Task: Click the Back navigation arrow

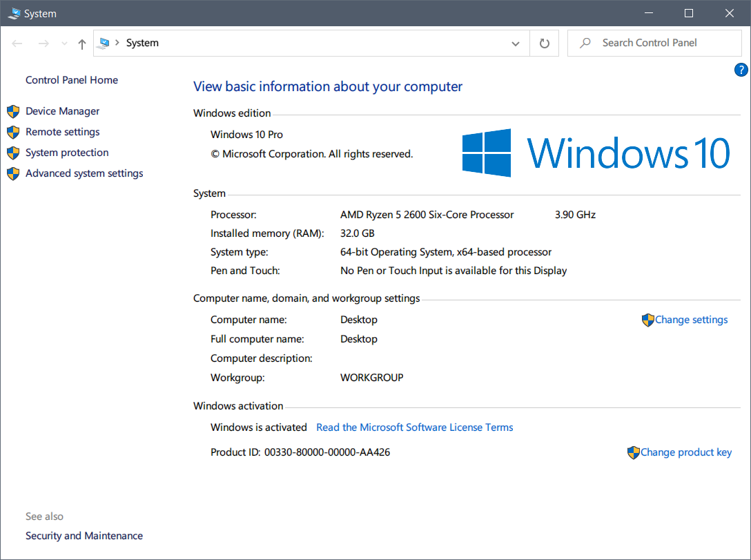Action: coord(17,44)
